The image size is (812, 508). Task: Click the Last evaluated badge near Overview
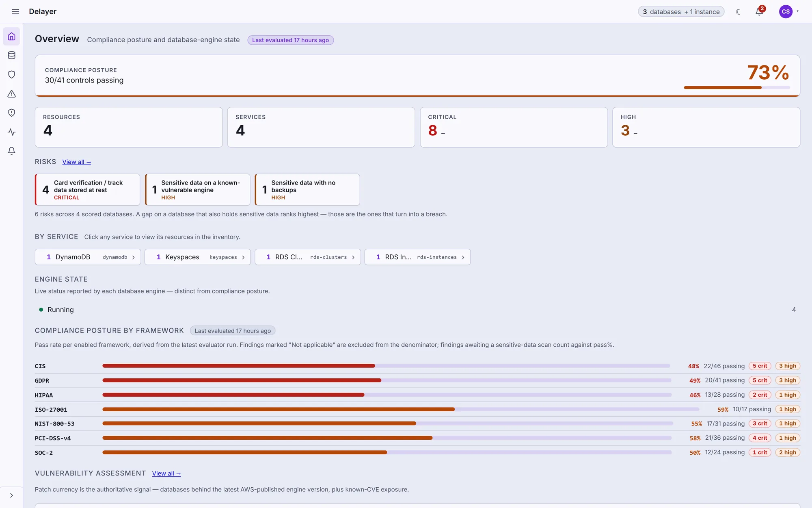[290, 40]
